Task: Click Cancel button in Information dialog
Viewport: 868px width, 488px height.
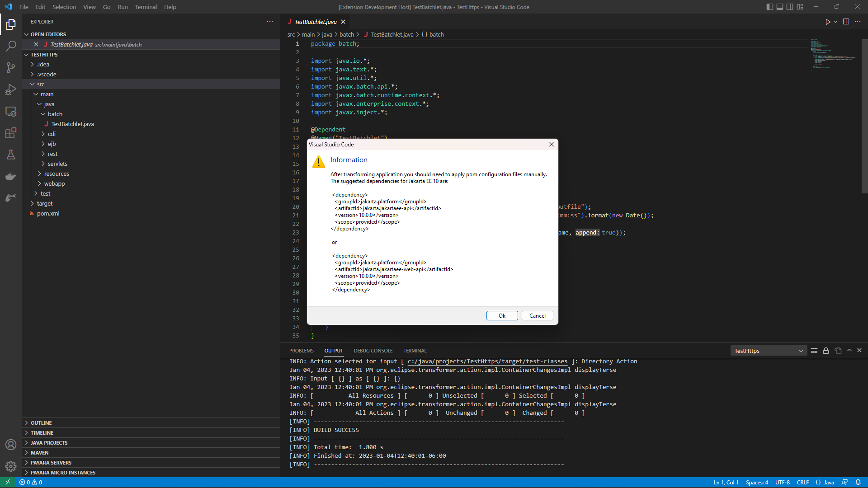Action: click(x=537, y=315)
